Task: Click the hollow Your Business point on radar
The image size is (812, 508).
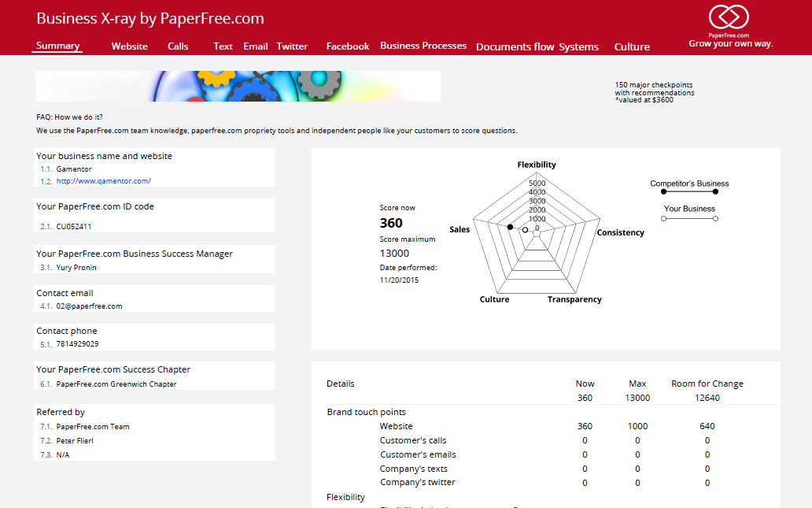Action: [525, 230]
